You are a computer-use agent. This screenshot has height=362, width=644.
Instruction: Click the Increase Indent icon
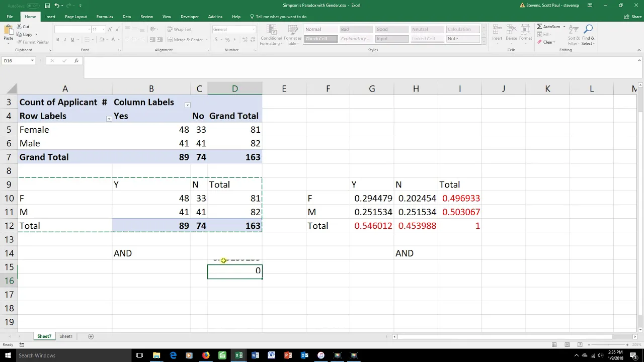pyautogui.click(x=160, y=40)
